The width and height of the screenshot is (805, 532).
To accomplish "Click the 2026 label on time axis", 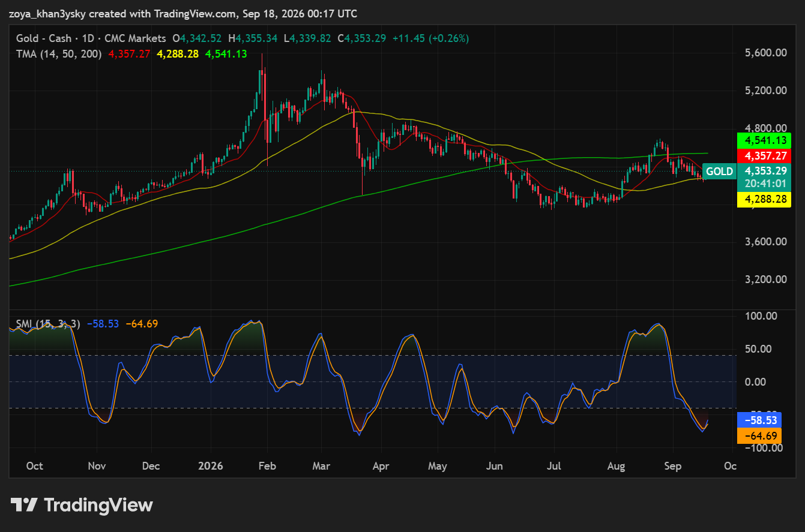I will tap(211, 466).
